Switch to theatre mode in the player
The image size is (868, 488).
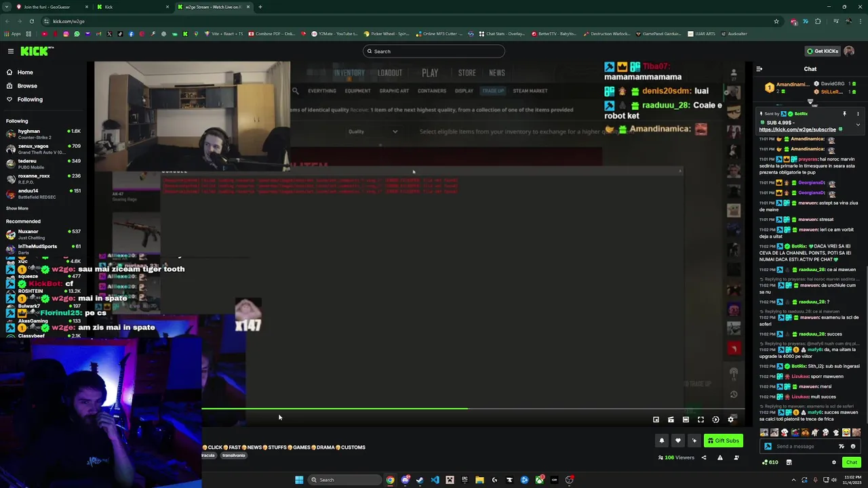686,420
